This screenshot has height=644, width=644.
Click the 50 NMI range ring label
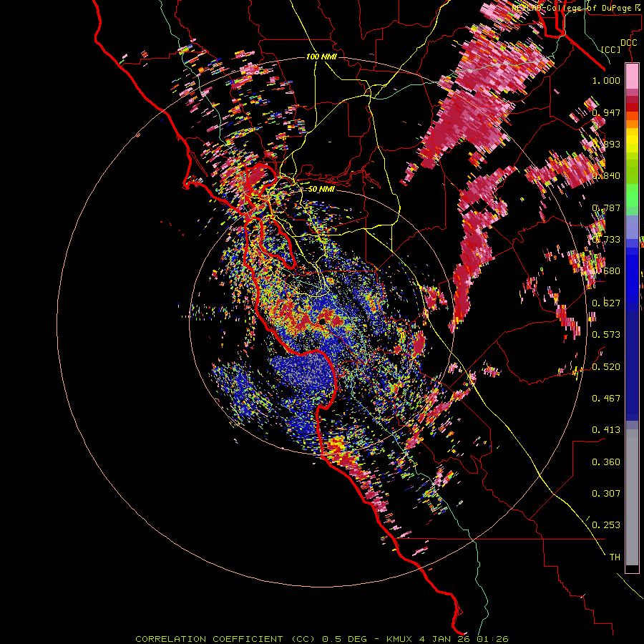point(321,189)
